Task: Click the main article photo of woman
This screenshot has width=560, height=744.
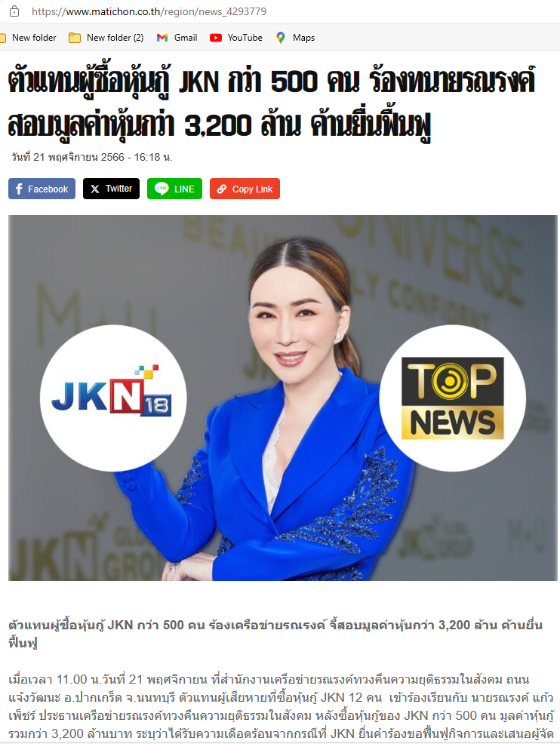Action: 283,398
